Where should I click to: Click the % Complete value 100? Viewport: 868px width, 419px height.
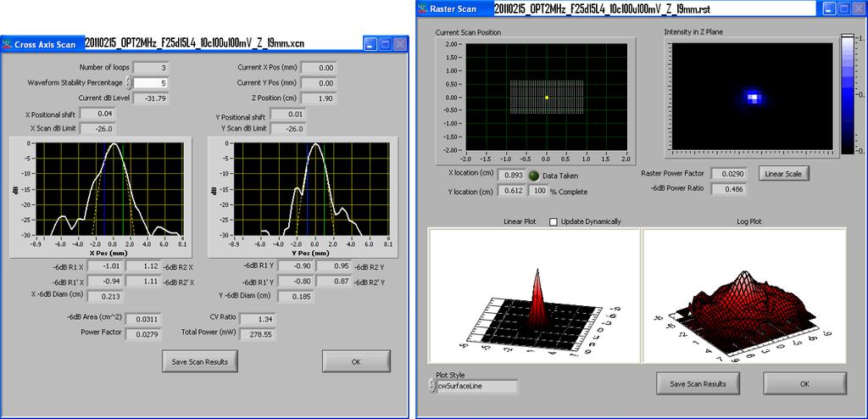(538, 191)
